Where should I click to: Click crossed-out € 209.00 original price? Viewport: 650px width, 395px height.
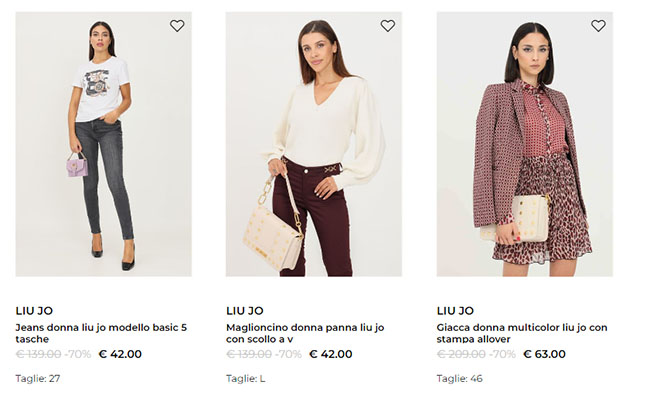(x=461, y=354)
